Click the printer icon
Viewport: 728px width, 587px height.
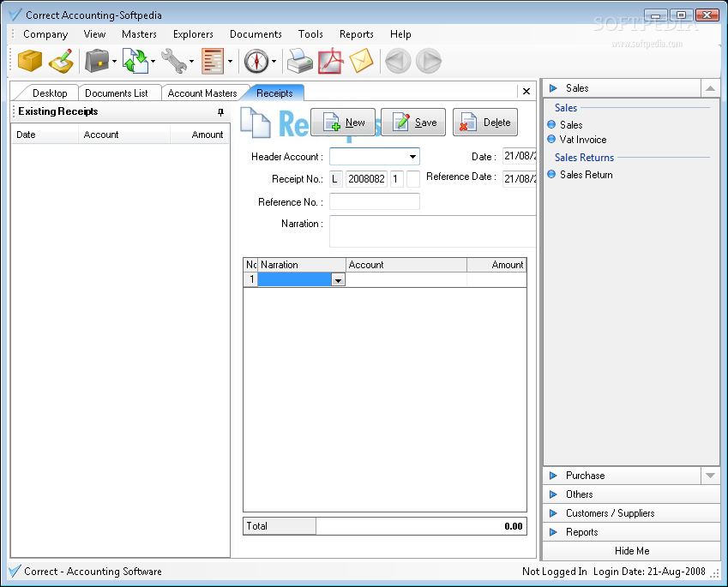(300, 61)
